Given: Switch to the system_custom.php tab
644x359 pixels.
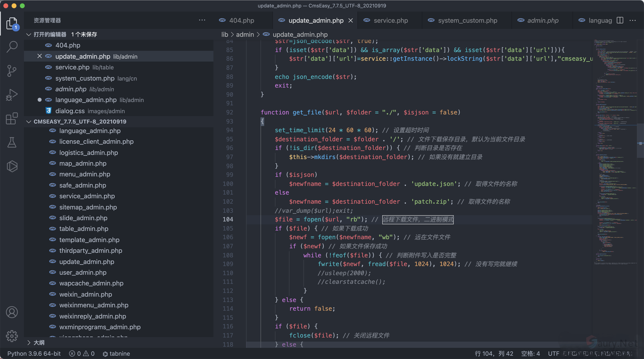Looking at the screenshot, I should click(x=467, y=20).
